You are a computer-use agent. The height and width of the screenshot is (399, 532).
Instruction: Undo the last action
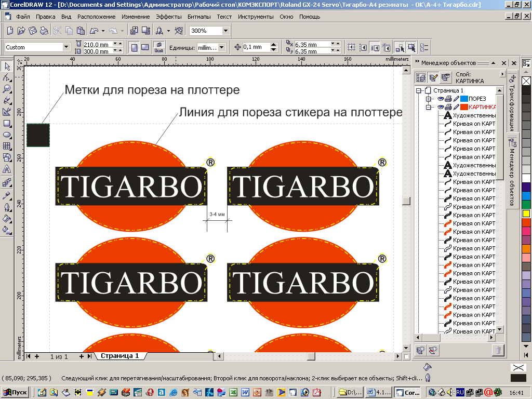[x=94, y=31]
